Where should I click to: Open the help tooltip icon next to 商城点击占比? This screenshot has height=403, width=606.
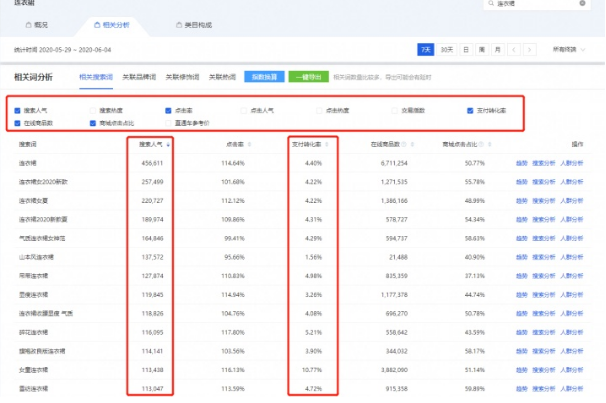pyautogui.click(x=481, y=145)
